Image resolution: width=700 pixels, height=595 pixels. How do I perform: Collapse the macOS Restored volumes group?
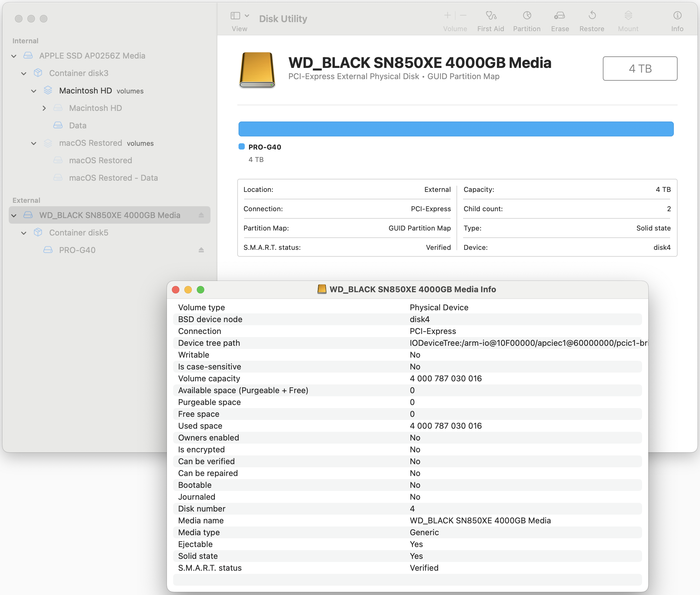pos(34,143)
